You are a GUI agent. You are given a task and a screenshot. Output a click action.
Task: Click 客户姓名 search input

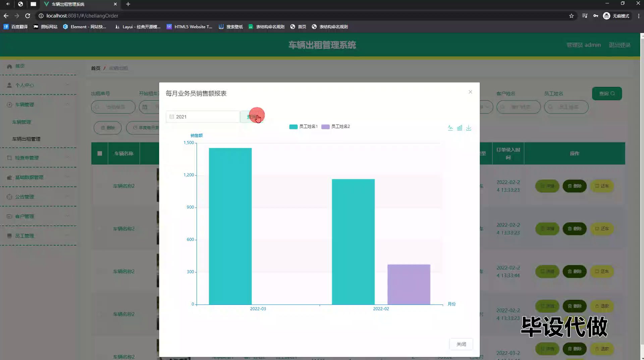pyautogui.click(x=519, y=107)
